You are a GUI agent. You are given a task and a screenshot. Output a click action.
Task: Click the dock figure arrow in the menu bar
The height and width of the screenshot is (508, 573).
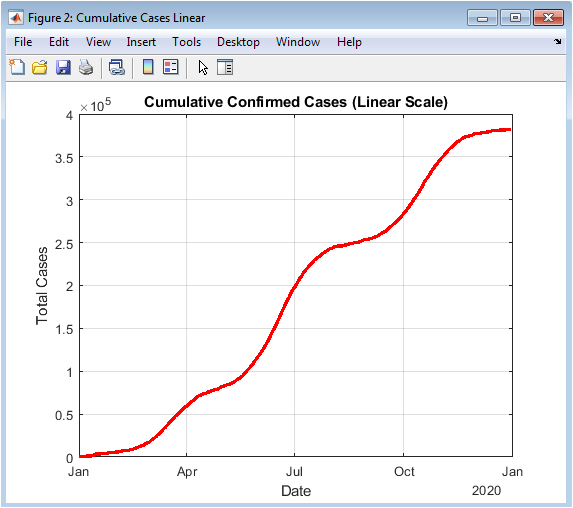pos(557,42)
